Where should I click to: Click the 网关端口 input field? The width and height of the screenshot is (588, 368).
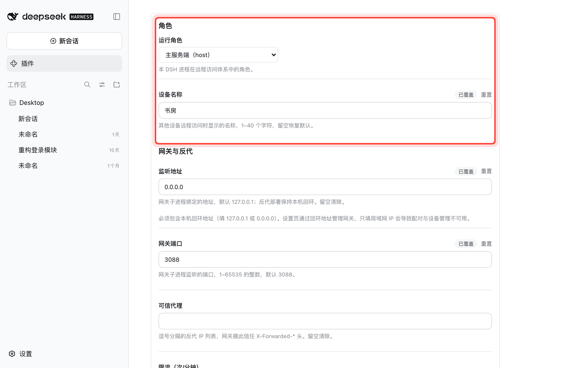click(325, 259)
